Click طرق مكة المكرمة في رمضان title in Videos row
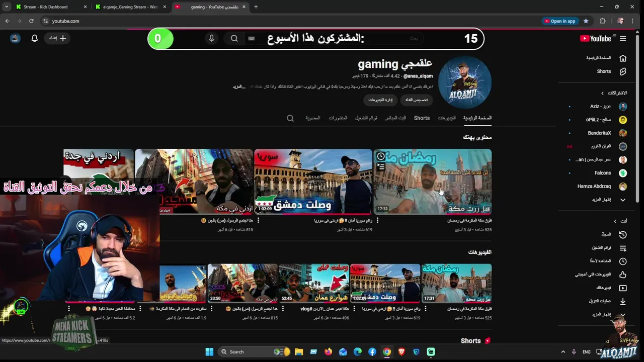 469,309
